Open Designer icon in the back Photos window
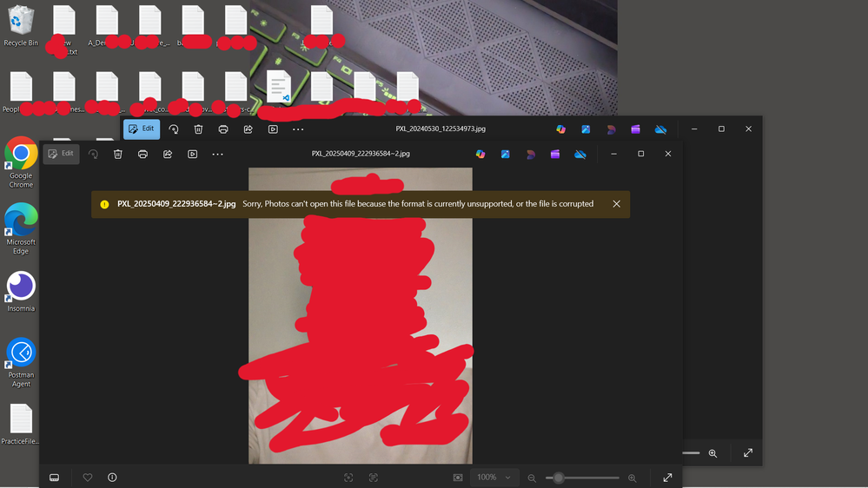Viewport: 868px width, 488px height. (x=611, y=129)
